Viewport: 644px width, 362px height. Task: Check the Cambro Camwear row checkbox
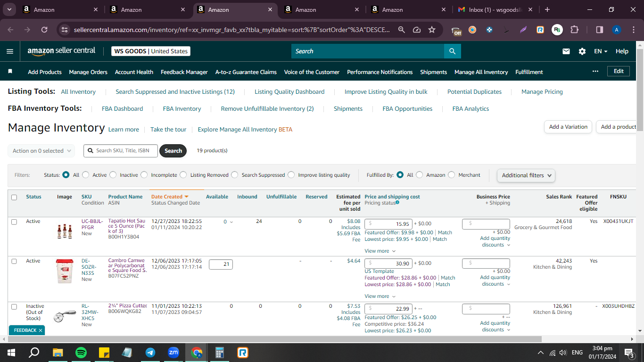(14, 261)
